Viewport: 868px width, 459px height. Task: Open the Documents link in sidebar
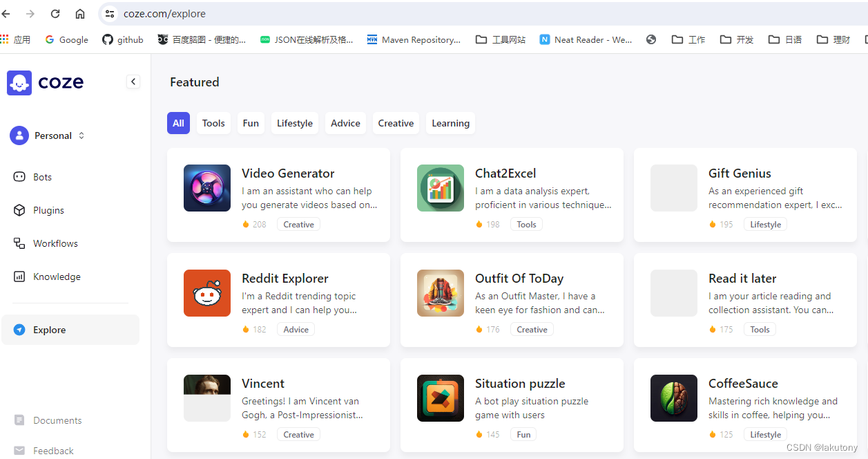57,420
